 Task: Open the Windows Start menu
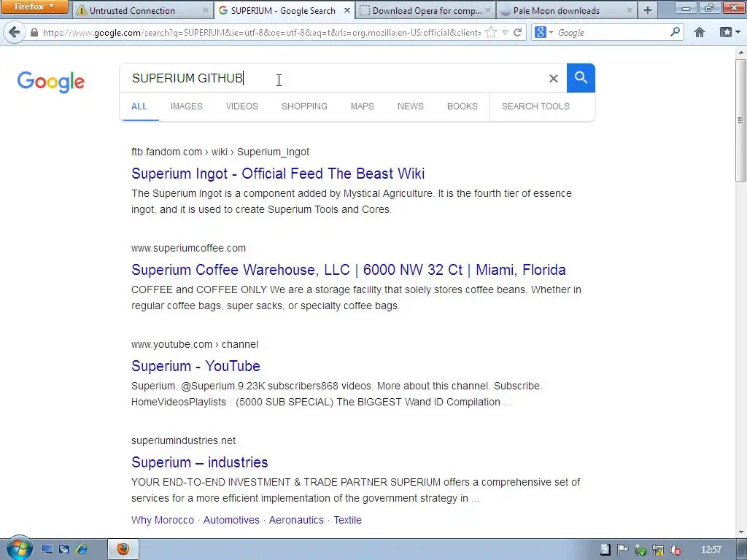18,548
